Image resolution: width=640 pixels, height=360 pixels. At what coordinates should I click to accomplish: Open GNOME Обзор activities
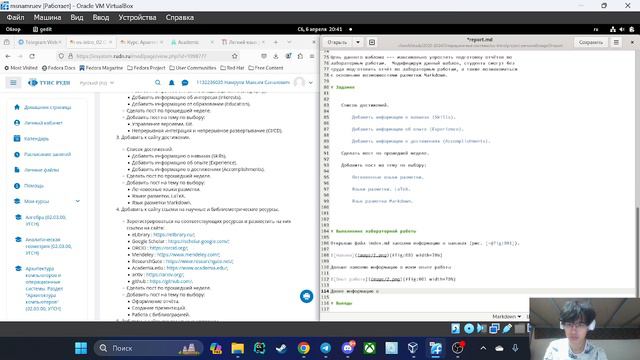click(x=13, y=29)
